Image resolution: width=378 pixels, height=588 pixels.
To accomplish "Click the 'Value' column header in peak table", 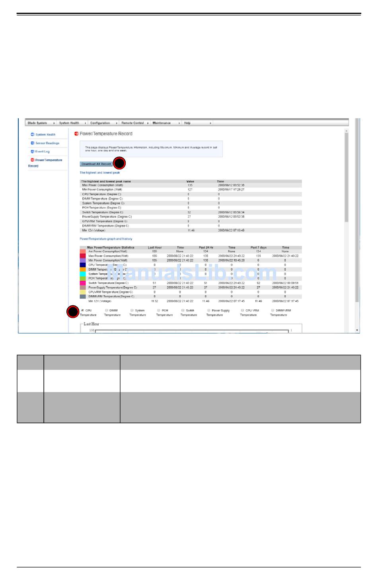I will point(190,182).
